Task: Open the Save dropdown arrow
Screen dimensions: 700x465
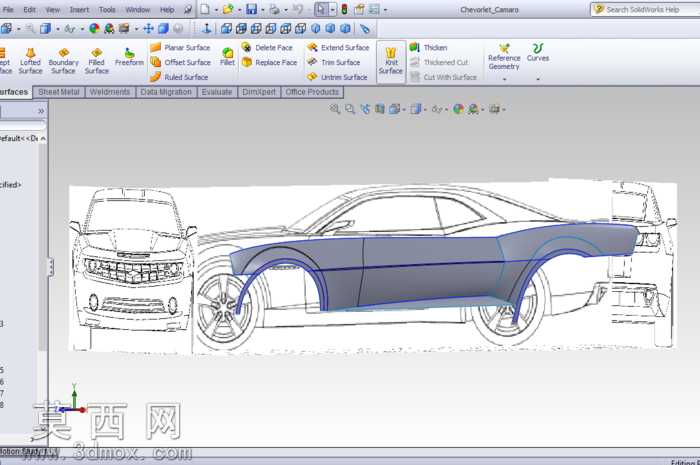Action: click(x=262, y=10)
